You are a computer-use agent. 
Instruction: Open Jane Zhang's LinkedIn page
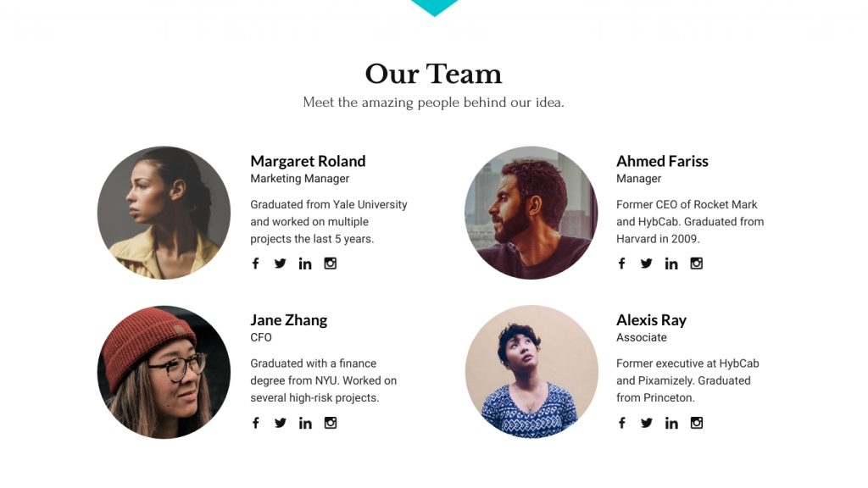(305, 423)
